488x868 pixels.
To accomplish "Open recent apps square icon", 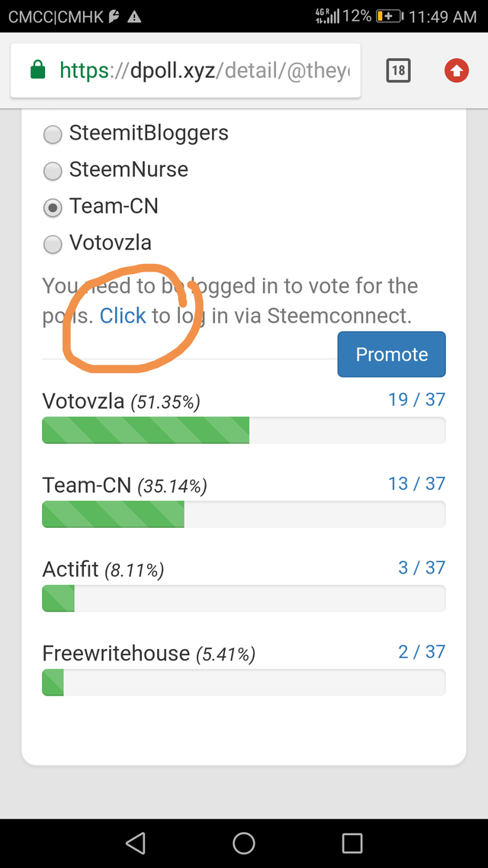I will click(x=352, y=842).
